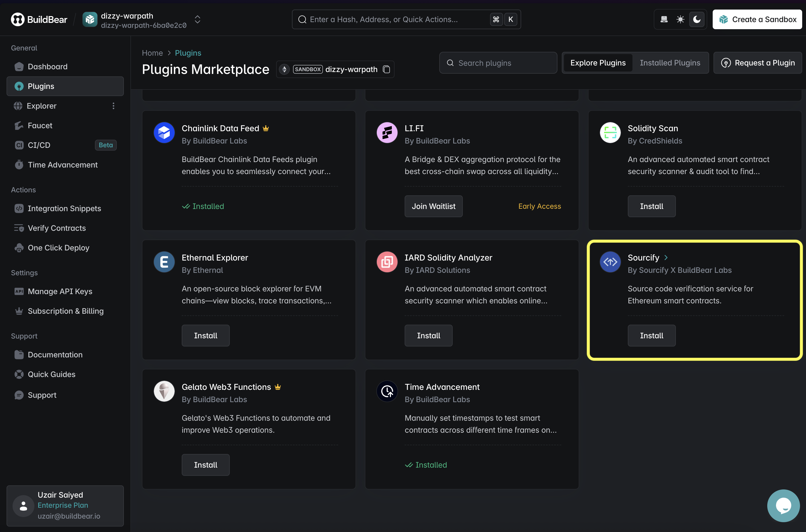Open Uzair Saiyed user profile card
806x532 pixels.
pos(65,506)
